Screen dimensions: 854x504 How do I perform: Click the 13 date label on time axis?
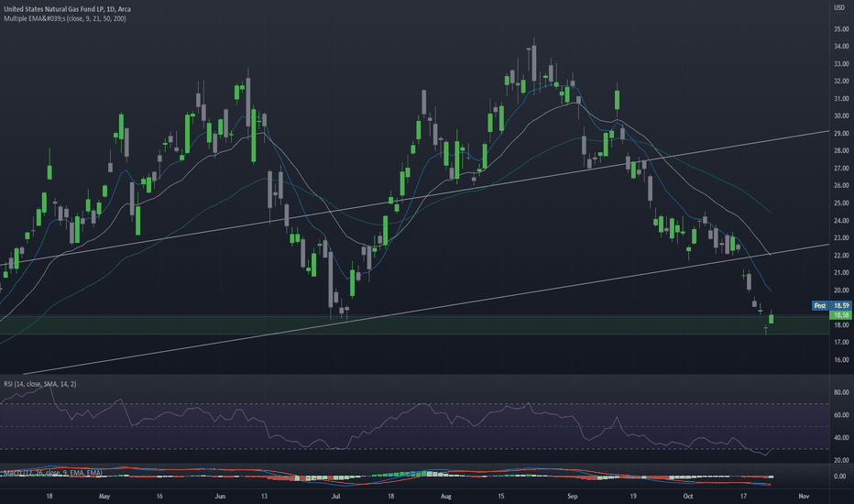[264, 497]
